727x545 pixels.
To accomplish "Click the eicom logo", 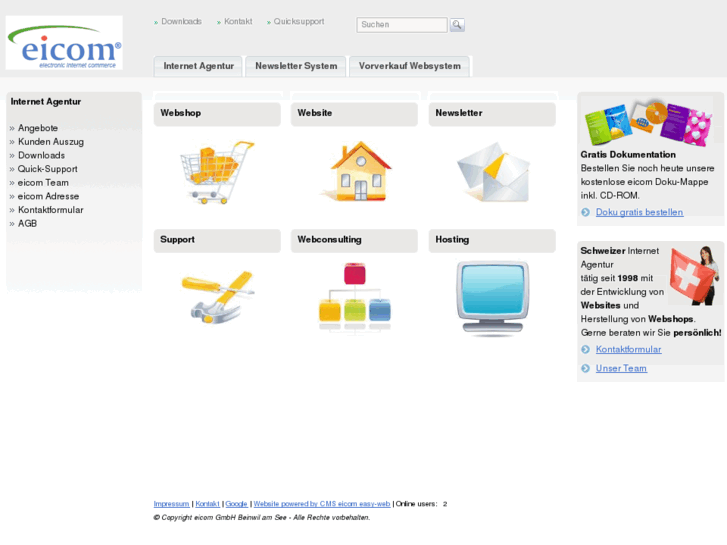I will 64,43.
